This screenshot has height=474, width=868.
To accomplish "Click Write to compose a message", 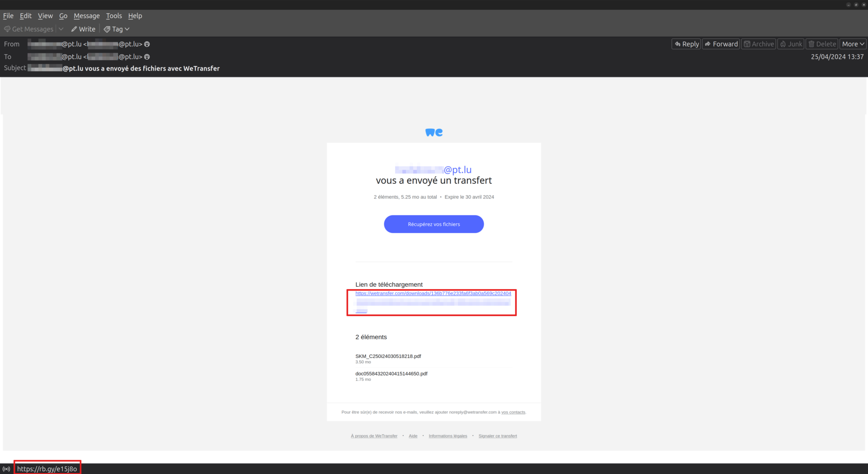I will click(x=83, y=29).
